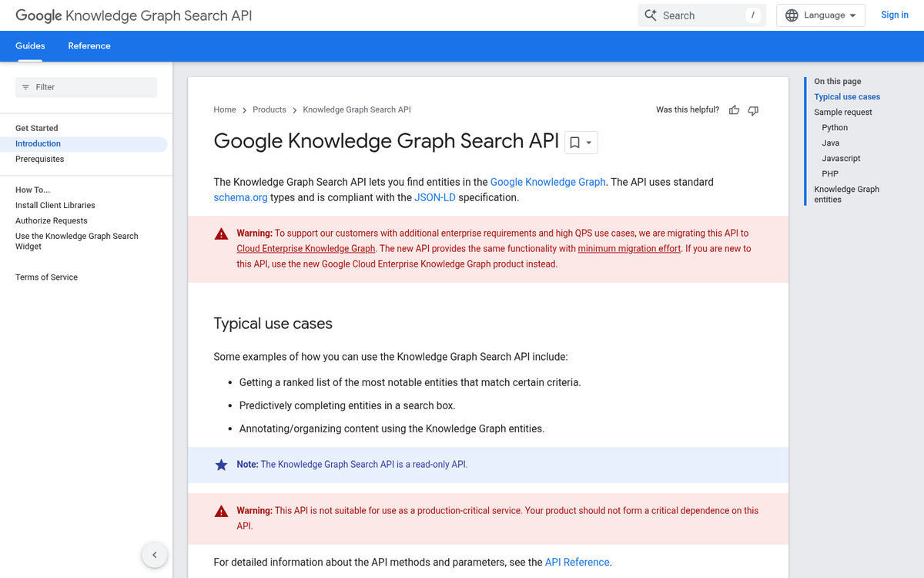Click the Filter input in the sidebar

86,87
